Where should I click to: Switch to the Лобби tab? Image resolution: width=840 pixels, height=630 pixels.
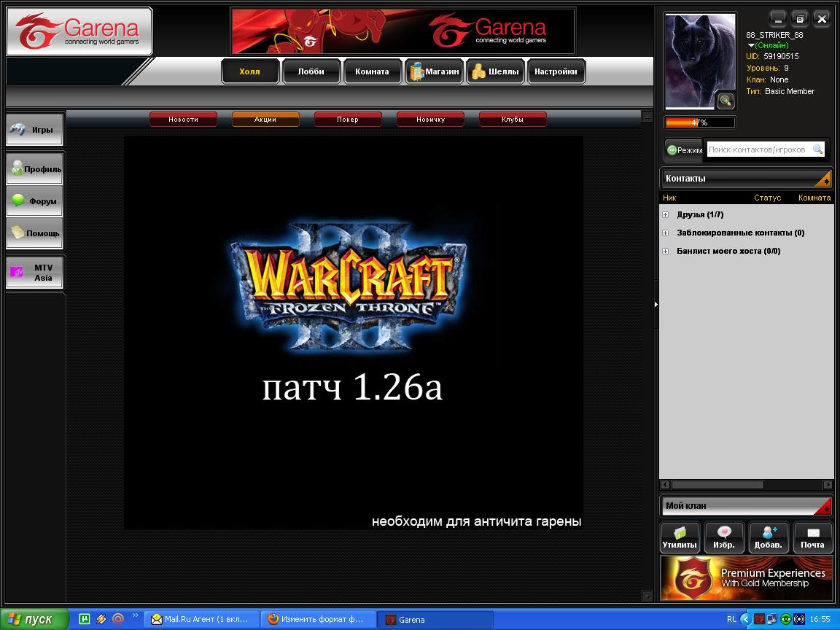(311, 71)
